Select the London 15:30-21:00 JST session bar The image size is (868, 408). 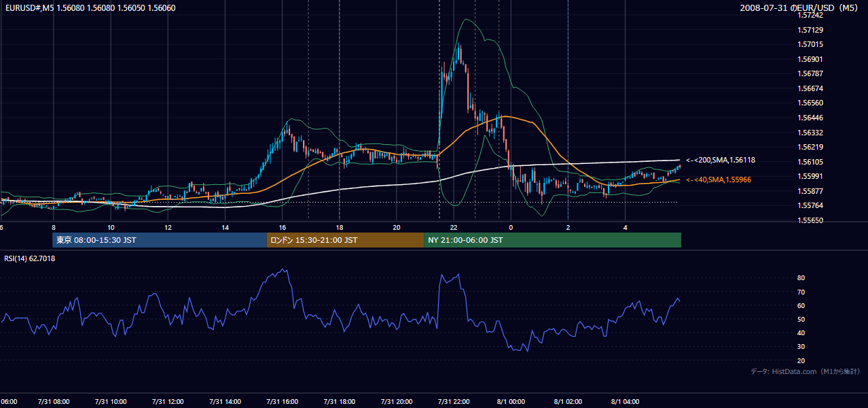click(345, 240)
